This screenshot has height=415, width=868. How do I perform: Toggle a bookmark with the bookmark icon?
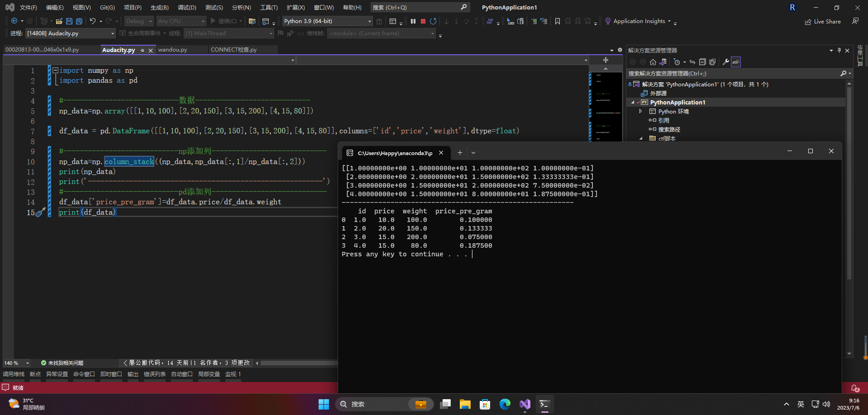(558, 21)
